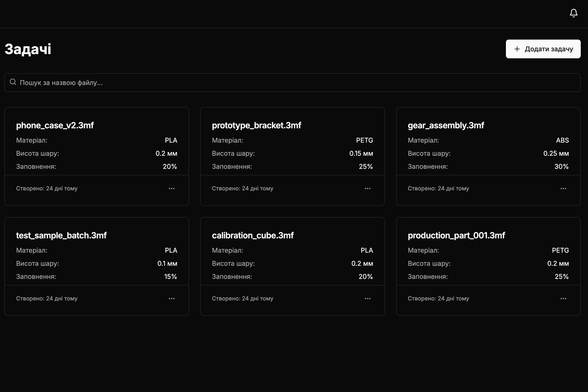Open the three-dot menu for gear_assembly.3mf
Viewport: 588px width, 392px height.
tap(563, 189)
